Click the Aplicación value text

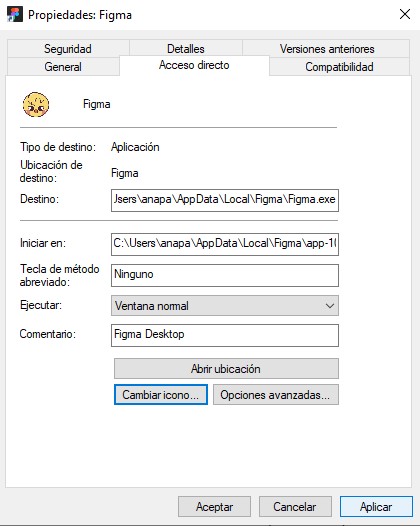[135, 147]
